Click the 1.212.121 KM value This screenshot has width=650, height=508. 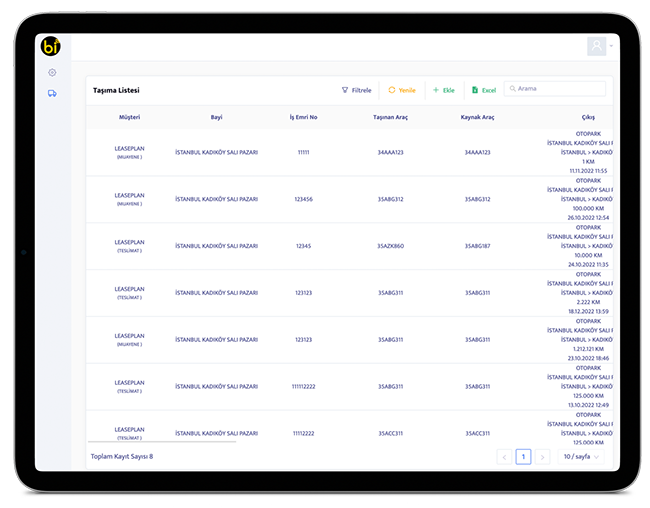tap(588, 349)
